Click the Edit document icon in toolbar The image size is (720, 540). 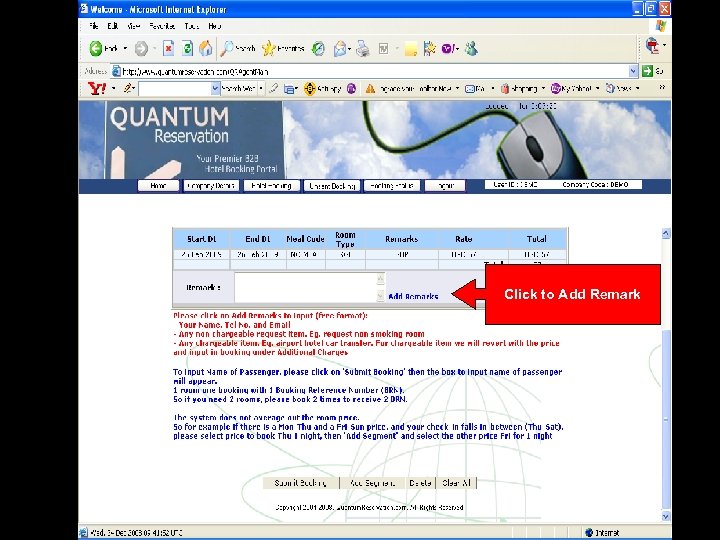tap(383, 48)
